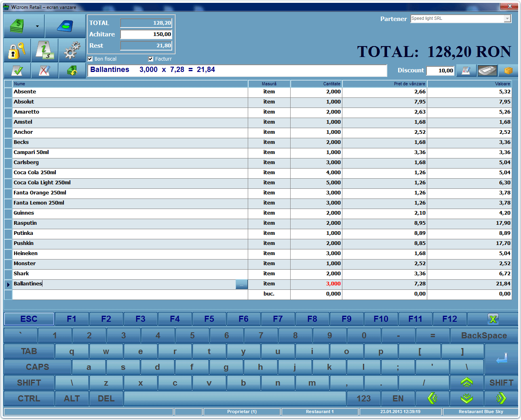The image size is (521, 420).
Task: Toggle the Facturr checkbox
Action: [x=151, y=59]
